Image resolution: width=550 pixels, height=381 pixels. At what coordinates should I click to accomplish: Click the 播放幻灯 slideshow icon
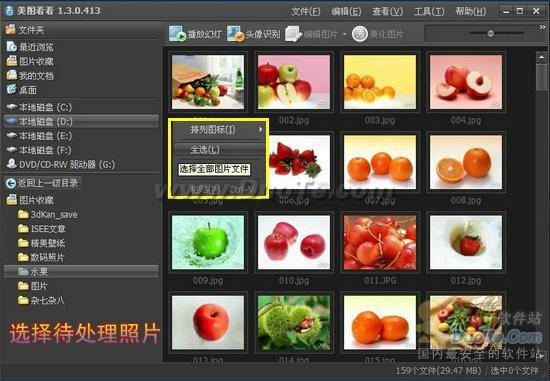178,34
